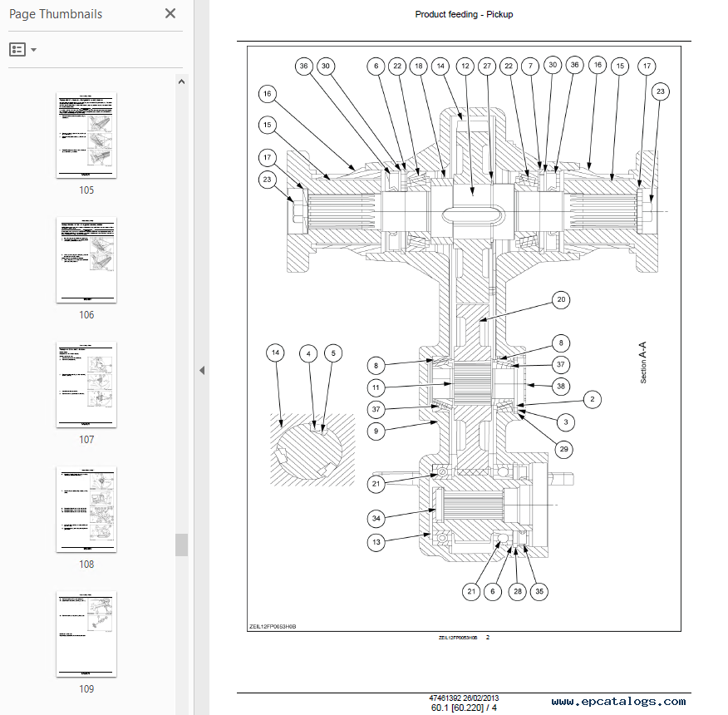Click callout number 13 in the diagram
728x715 pixels.
(x=376, y=542)
